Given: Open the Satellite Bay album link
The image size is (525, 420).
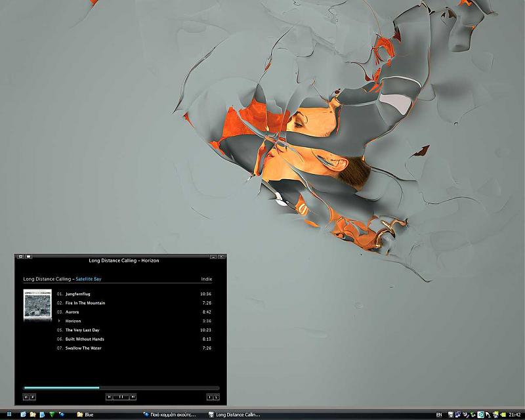Looking at the screenshot, I should (x=89, y=279).
